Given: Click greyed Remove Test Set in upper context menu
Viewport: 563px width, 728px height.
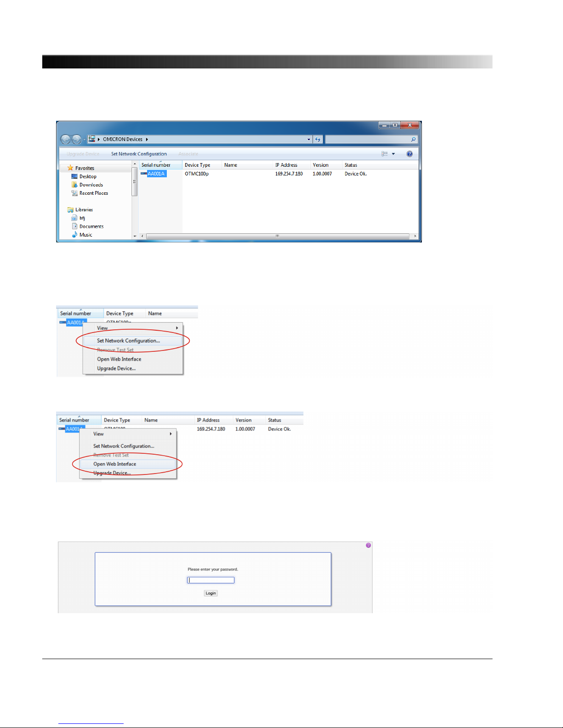Looking at the screenshot, I should point(133,350).
